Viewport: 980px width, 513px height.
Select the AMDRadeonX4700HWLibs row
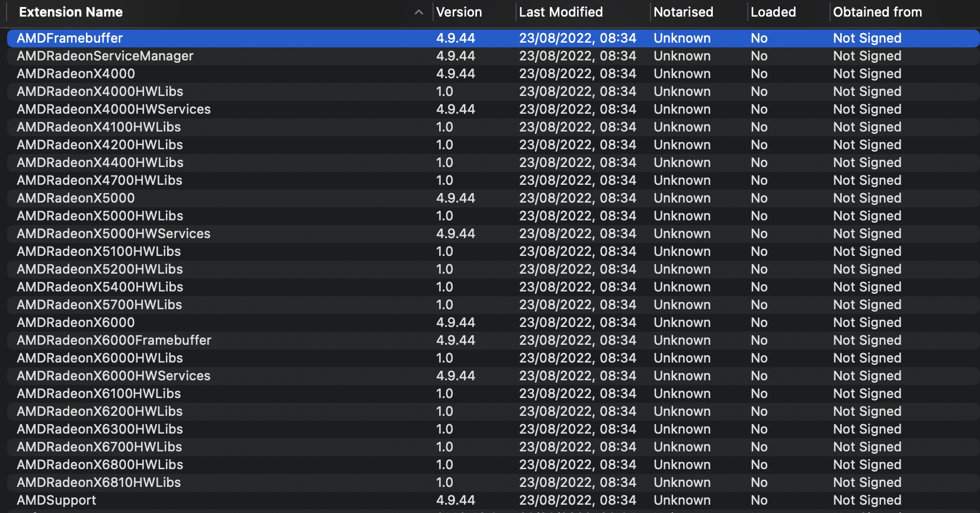[493, 180]
